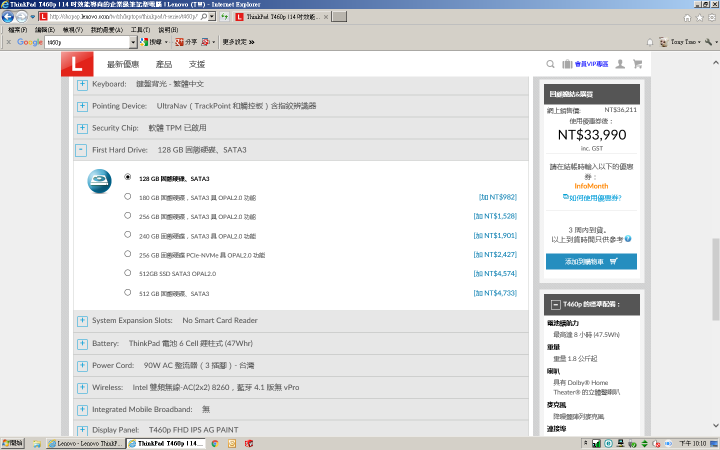
Task: Go forward using browser forward arrow
Action: pos(22,17)
